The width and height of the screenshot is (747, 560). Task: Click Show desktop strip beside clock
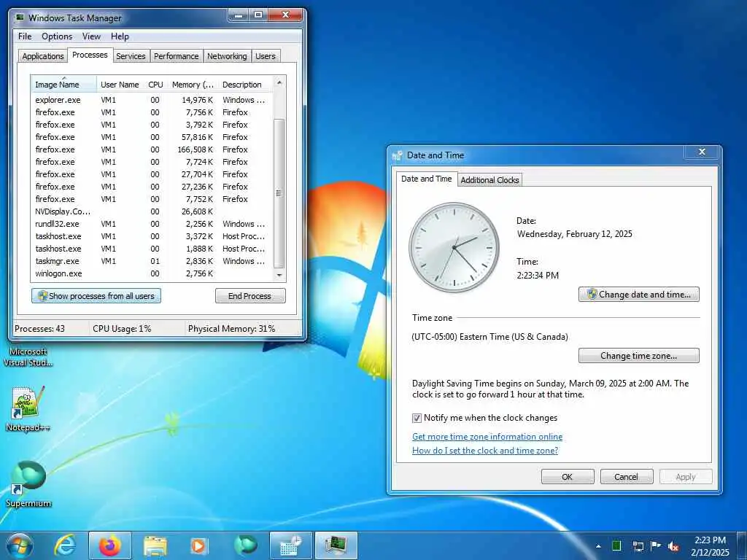743,545
